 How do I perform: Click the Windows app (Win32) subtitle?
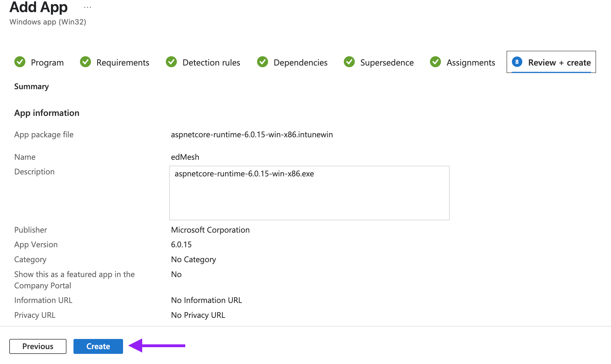[x=48, y=22]
